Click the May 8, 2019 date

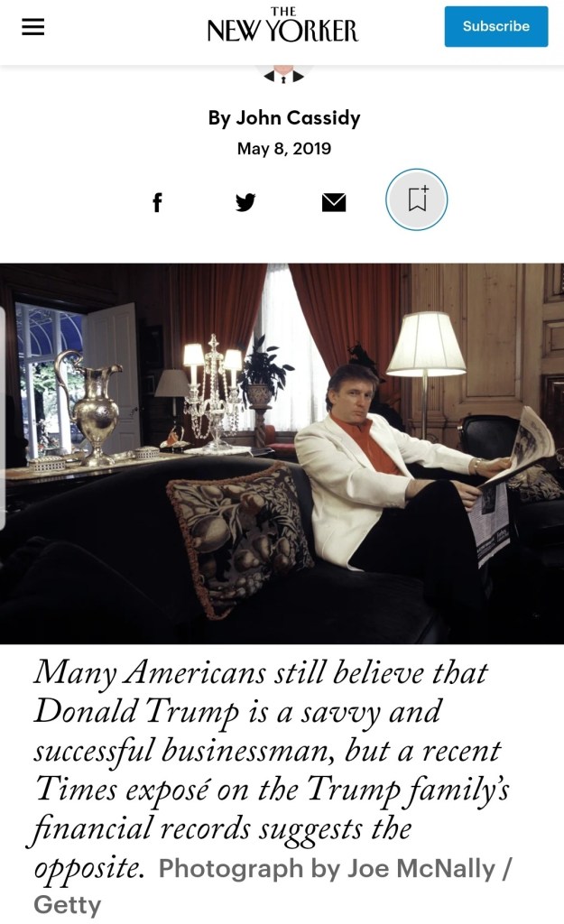pos(283,148)
